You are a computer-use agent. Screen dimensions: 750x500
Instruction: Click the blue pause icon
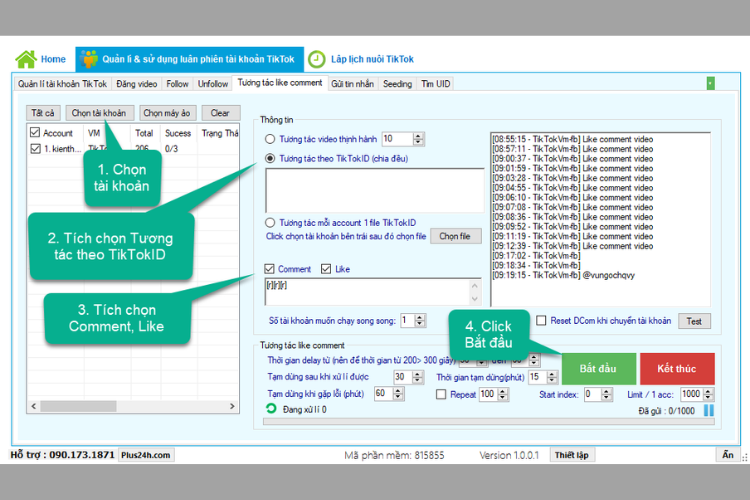(x=709, y=411)
